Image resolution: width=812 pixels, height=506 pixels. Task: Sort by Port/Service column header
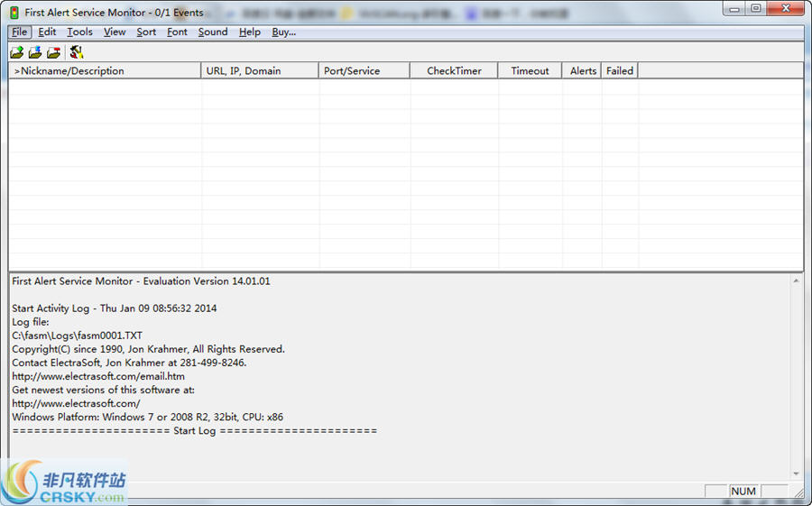364,71
